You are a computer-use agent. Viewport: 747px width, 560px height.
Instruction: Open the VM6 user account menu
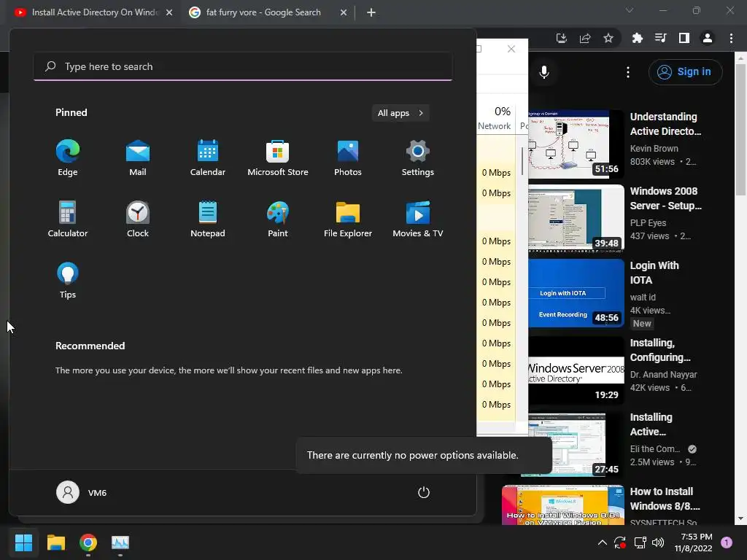[82, 492]
